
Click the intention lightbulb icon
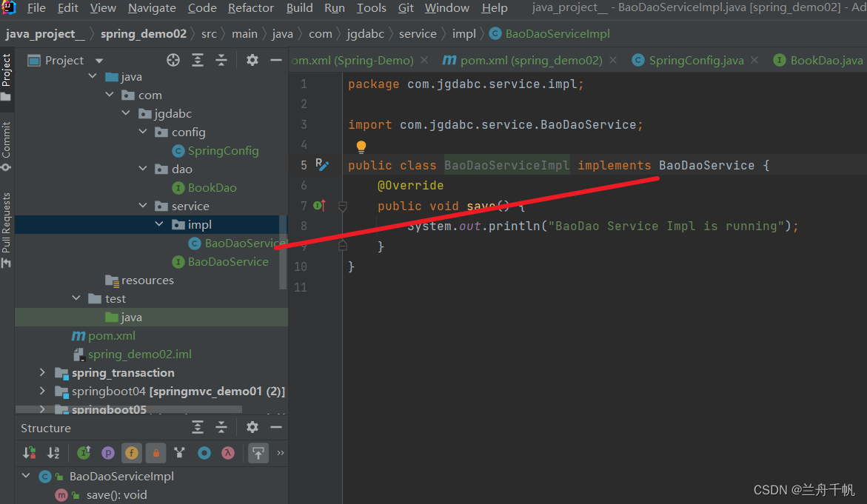pos(361,147)
